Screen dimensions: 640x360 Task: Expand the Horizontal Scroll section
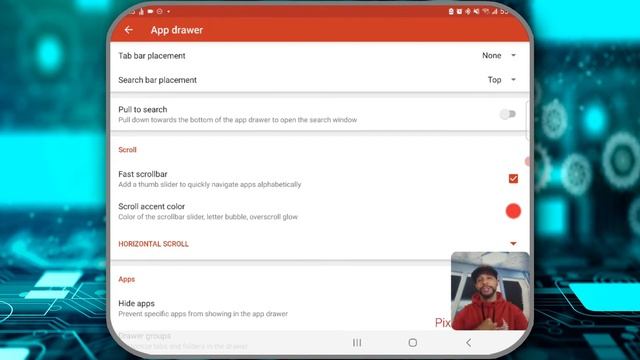pyautogui.click(x=513, y=244)
